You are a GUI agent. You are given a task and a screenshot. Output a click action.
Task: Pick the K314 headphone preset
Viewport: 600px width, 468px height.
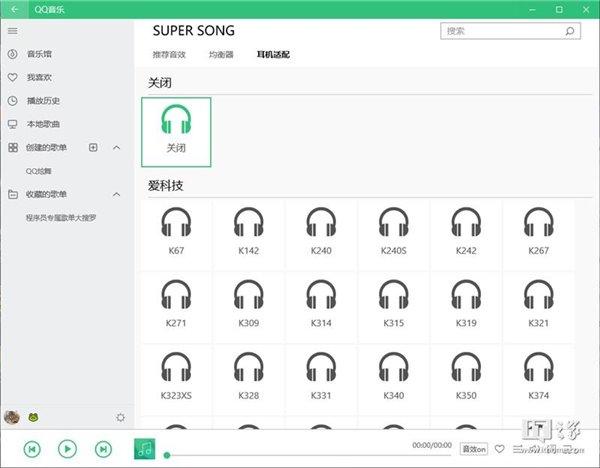pyautogui.click(x=321, y=307)
